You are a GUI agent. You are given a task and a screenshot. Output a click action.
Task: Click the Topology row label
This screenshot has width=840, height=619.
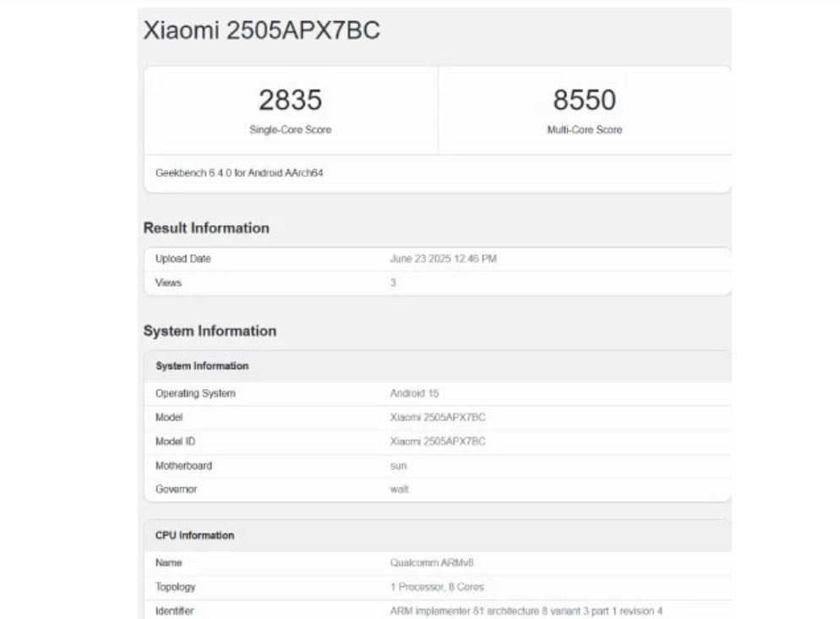click(175, 587)
